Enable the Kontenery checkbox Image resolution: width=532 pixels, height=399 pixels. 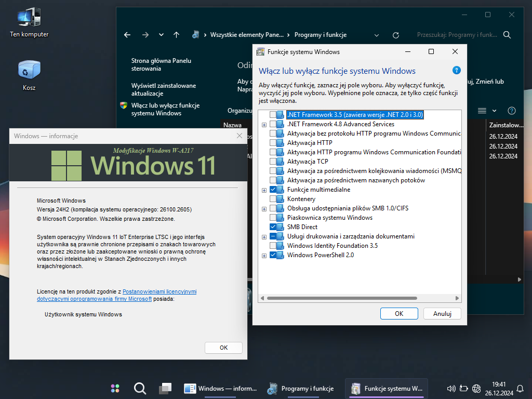273,199
